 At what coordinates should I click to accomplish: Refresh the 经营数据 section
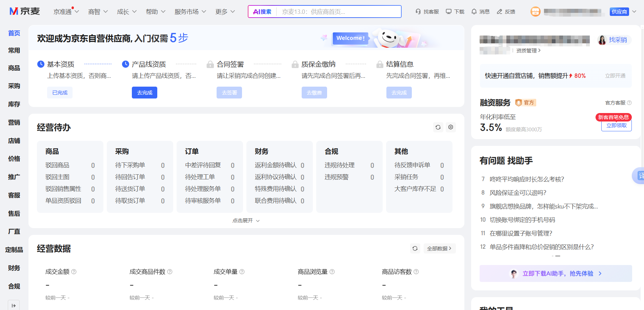click(x=415, y=248)
